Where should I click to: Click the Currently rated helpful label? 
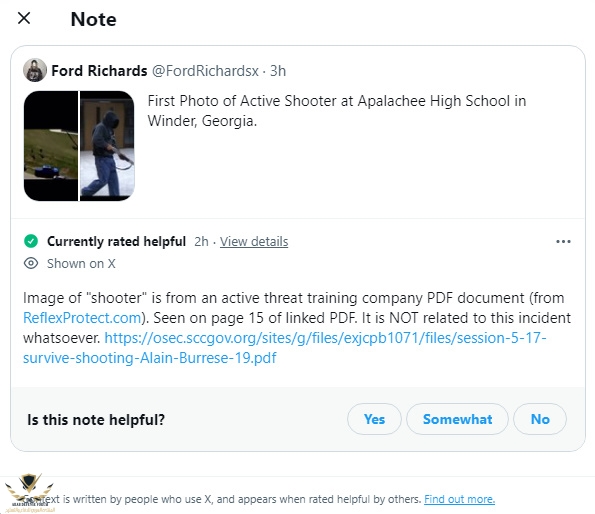(x=116, y=241)
